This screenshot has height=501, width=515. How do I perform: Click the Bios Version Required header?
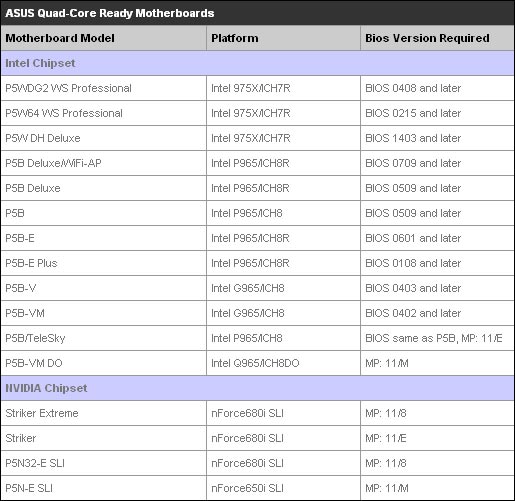(x=427, y=38)
